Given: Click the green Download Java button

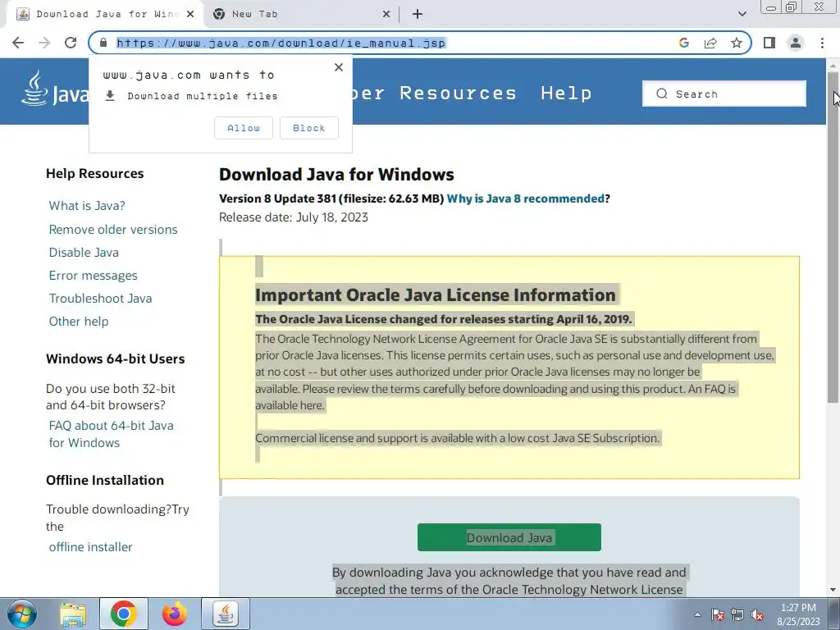Looking at the screenshot, I should point(509,537).
